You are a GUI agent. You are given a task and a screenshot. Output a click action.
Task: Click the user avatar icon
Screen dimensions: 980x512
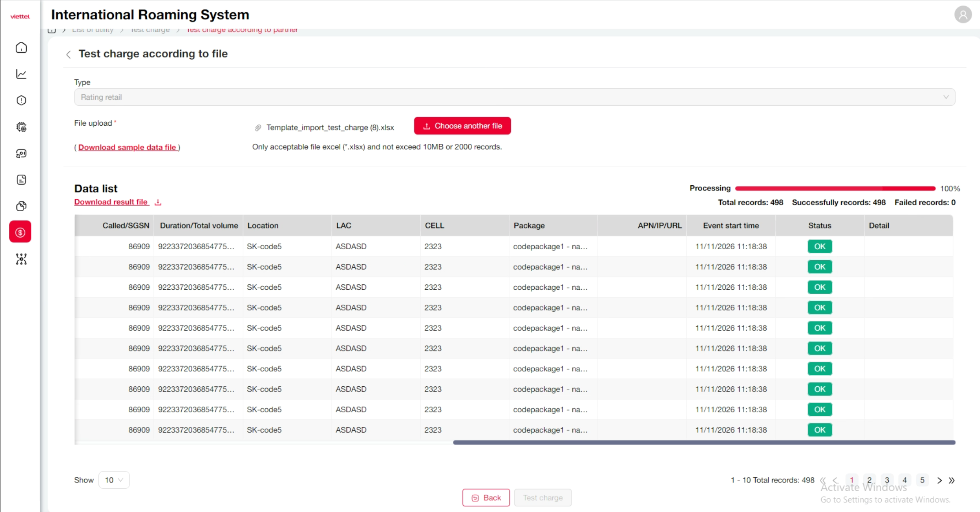click(x=963, y=15)
